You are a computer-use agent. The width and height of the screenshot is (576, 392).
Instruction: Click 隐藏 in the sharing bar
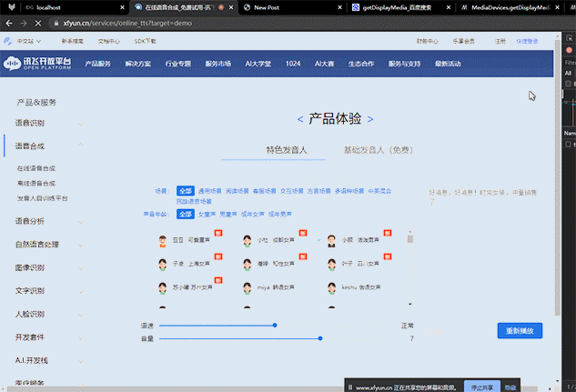click(x=510, y=387)
